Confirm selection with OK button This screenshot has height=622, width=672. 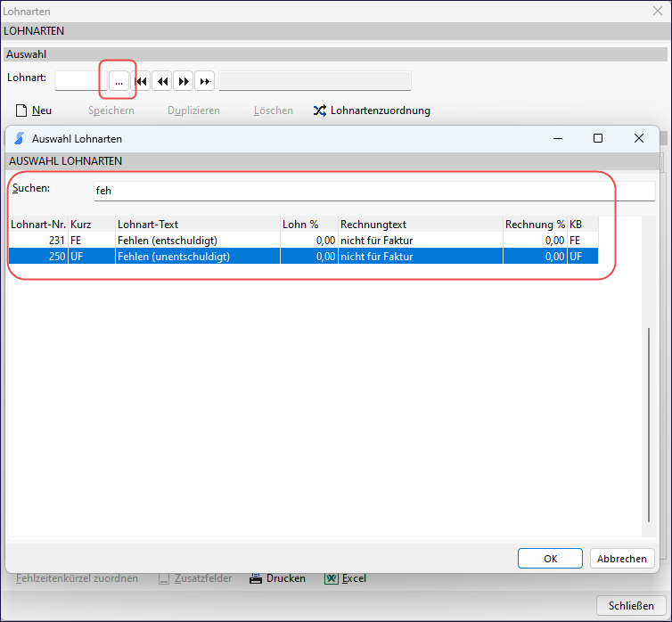coord(550,559)
